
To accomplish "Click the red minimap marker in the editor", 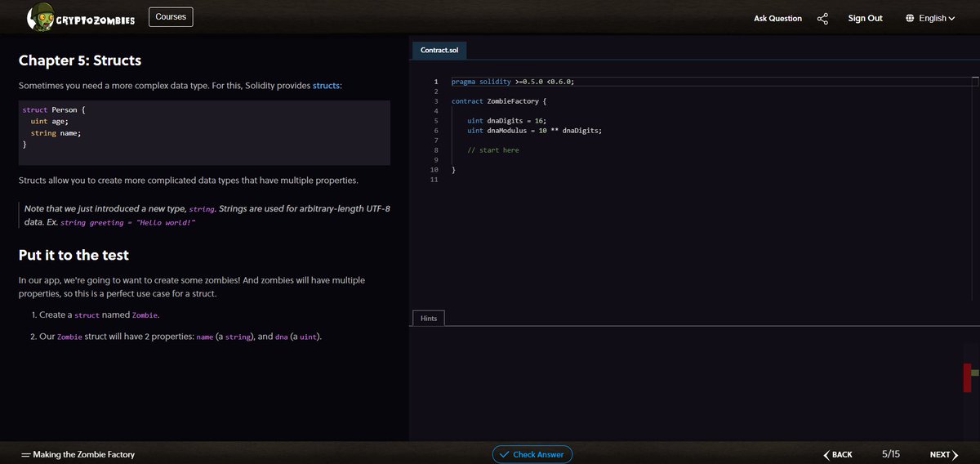I will point(967,377).
